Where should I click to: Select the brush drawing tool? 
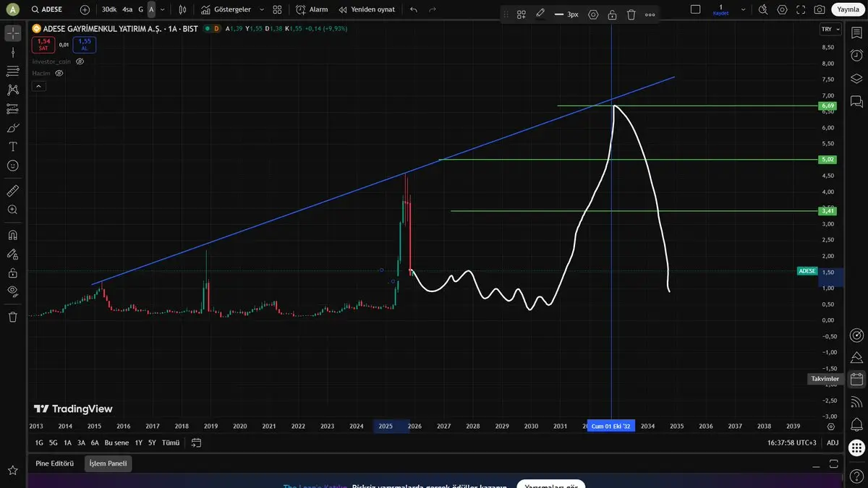[12, 127]
